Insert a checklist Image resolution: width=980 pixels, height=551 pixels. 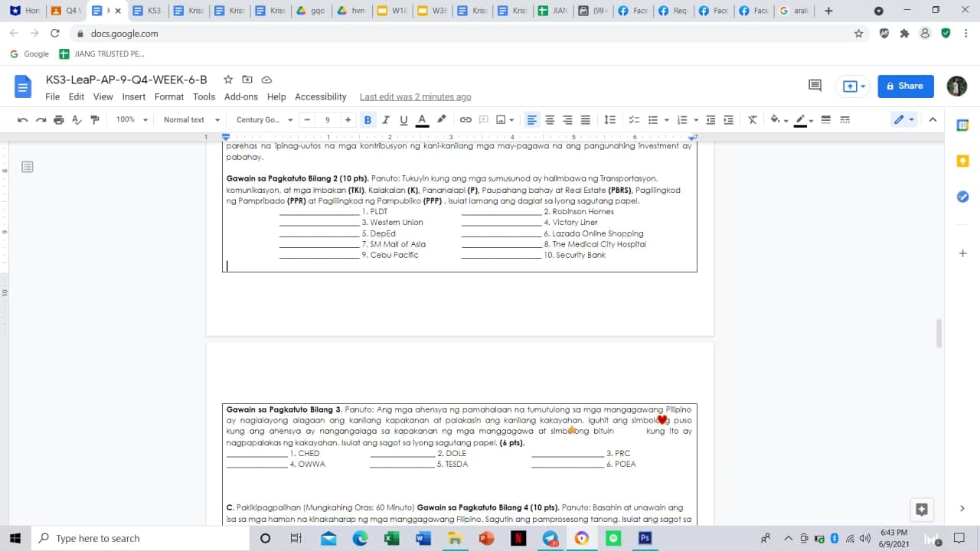pyautogui.click(x=634, y=120)
